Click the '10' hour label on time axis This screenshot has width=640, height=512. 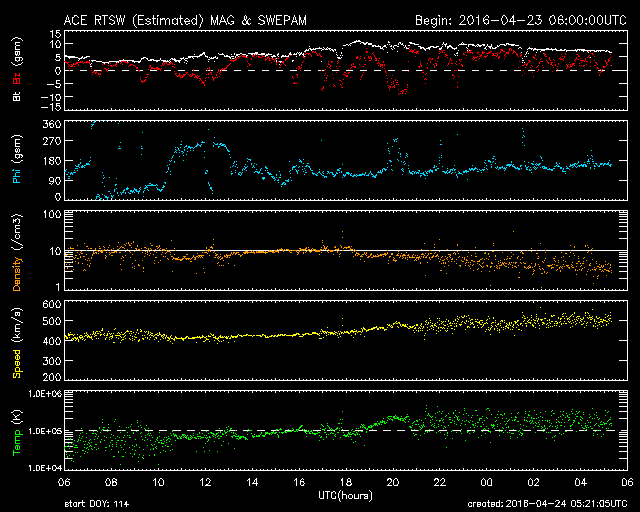point(158,482)
